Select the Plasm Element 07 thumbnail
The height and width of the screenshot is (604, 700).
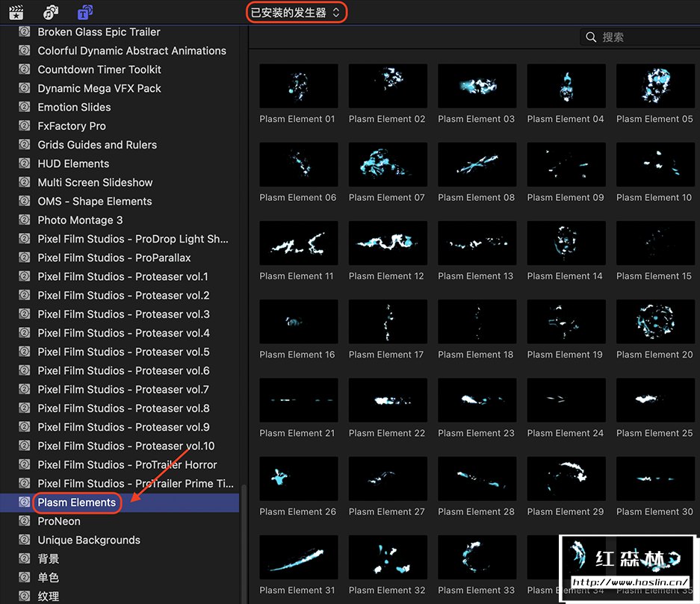(x=388, y=164)
